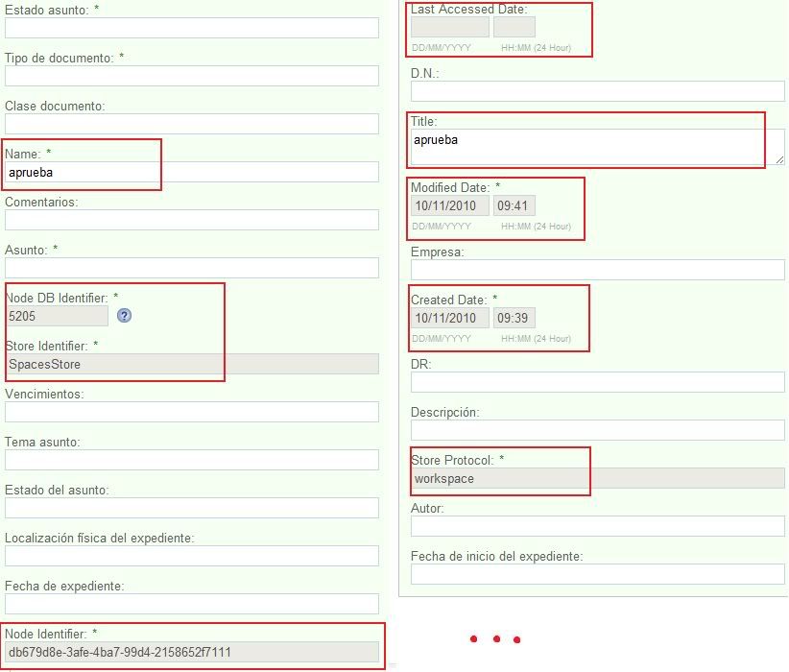Focus the Tipo de documento field
The width and height of the screenshot is (789, 672).
[x=192, y=76]
